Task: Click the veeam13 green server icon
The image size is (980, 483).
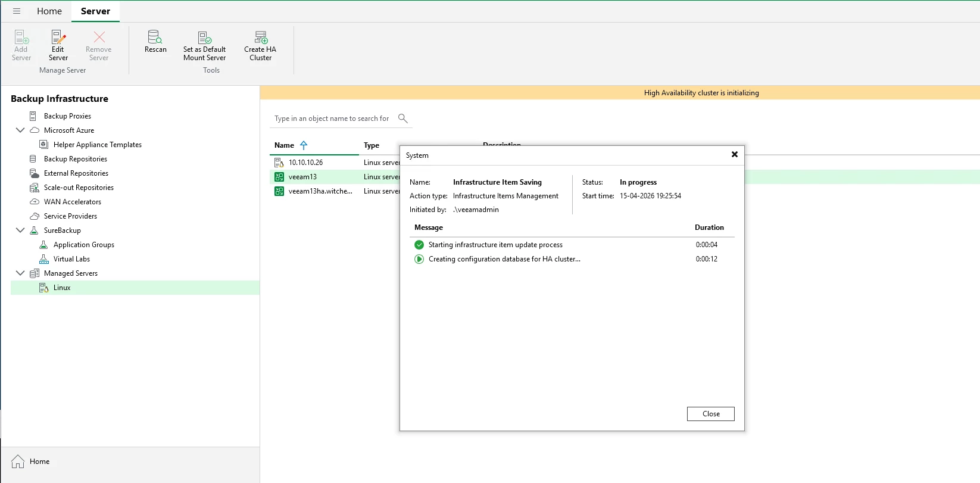Action: (x=279, y=177)
